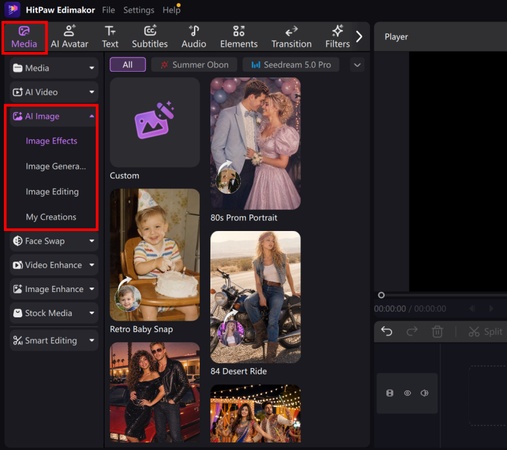Click the Smart Editing scissors icon
The width and height of the screenshot is (507, 450).
[x=17, y=340]
